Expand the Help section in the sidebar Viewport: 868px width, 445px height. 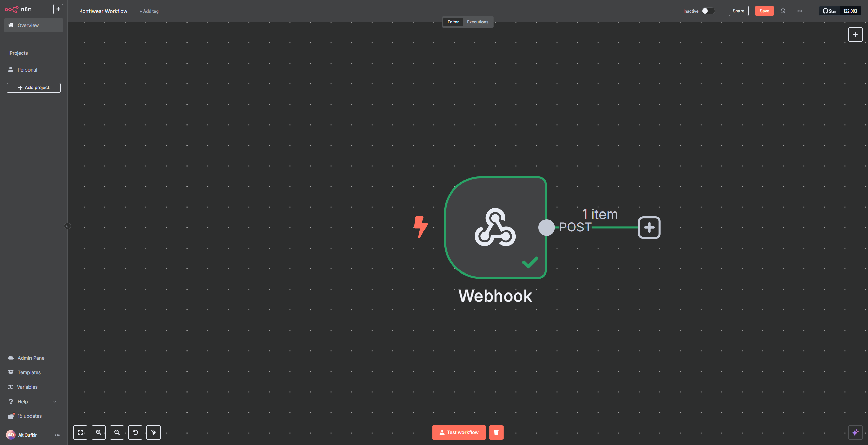(x=55, y=401)
